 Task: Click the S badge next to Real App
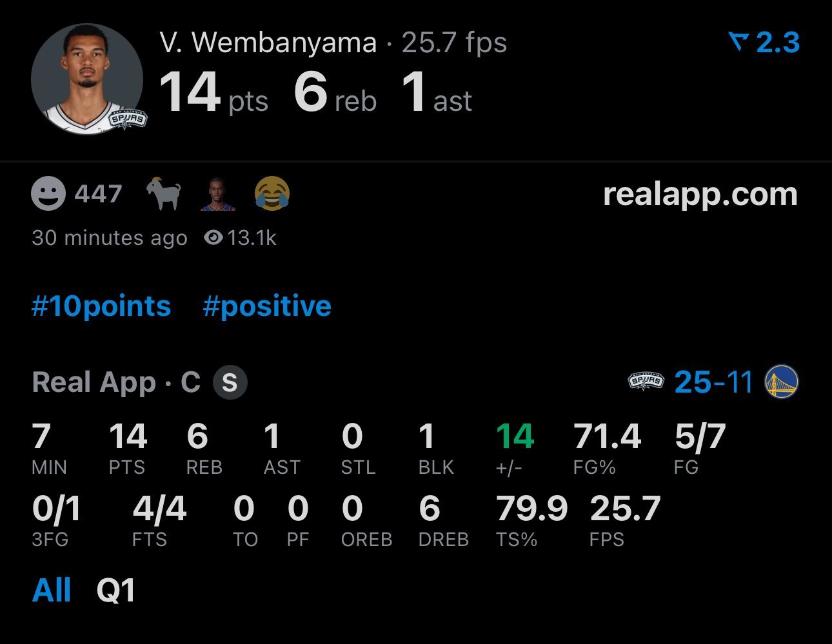[230, 381]
